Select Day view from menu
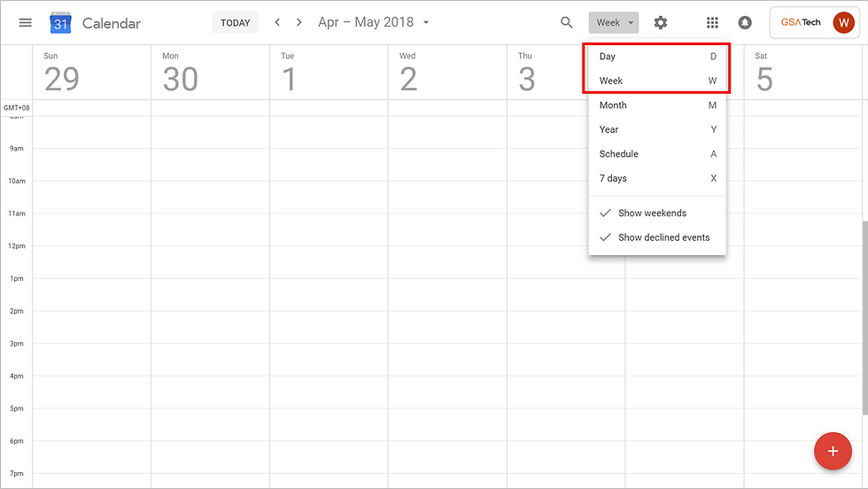This screenshot has width=868, height=489. (657, 57)
